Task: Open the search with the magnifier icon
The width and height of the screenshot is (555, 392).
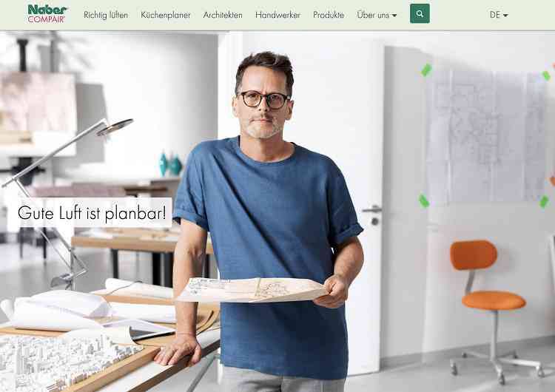Action: tap(420, 13)
